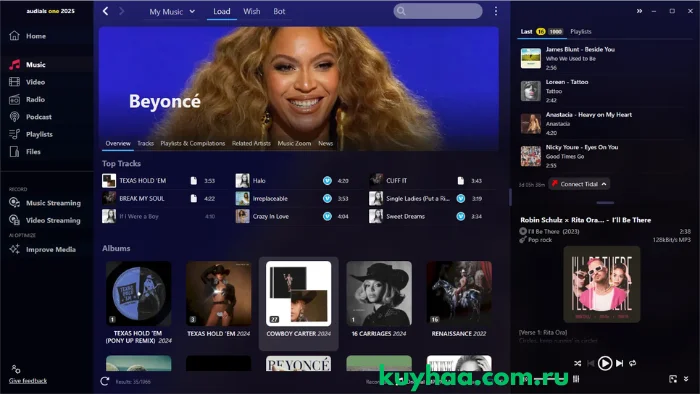This screenshot has width=700, height=394.
Task: Toggle shuffle playback mode
Action: click(577, 363)
